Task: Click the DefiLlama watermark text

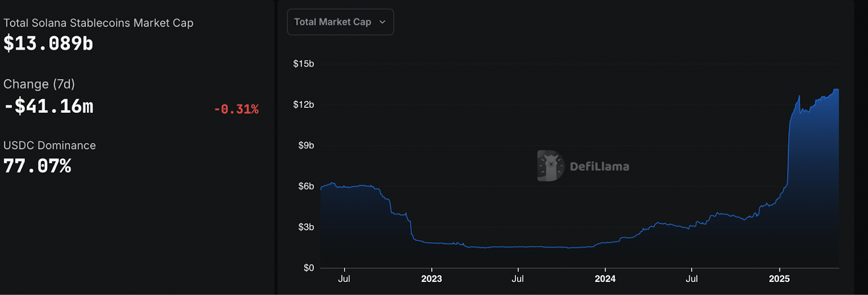Action: click(599, 166)
